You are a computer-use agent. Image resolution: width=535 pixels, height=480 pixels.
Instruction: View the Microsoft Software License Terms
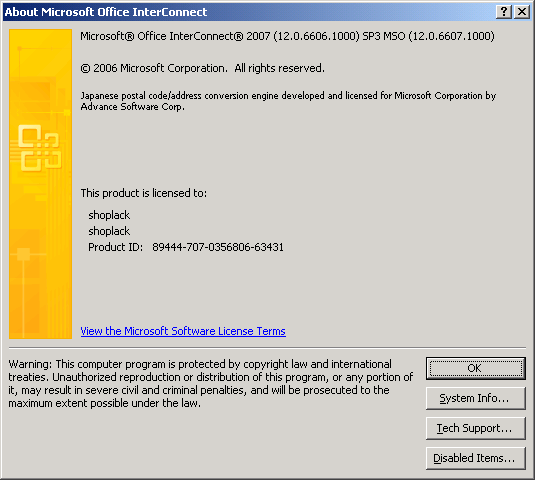[x=183, y=331]
